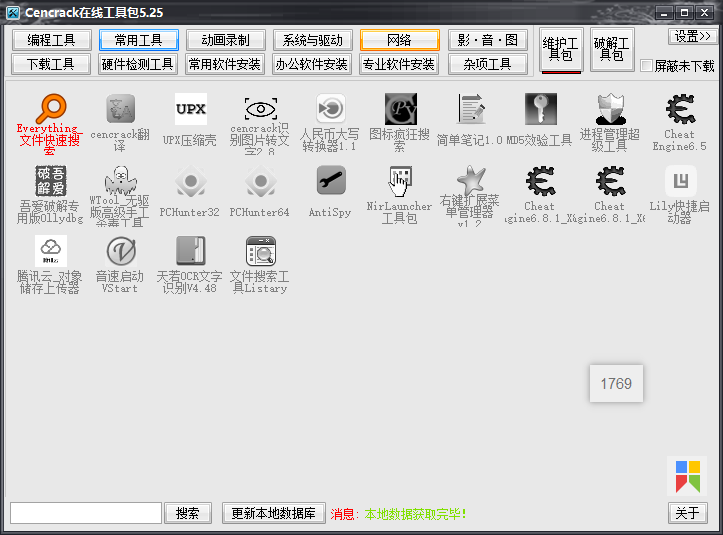Select the 网络 category tab

[x=399, y=40]
